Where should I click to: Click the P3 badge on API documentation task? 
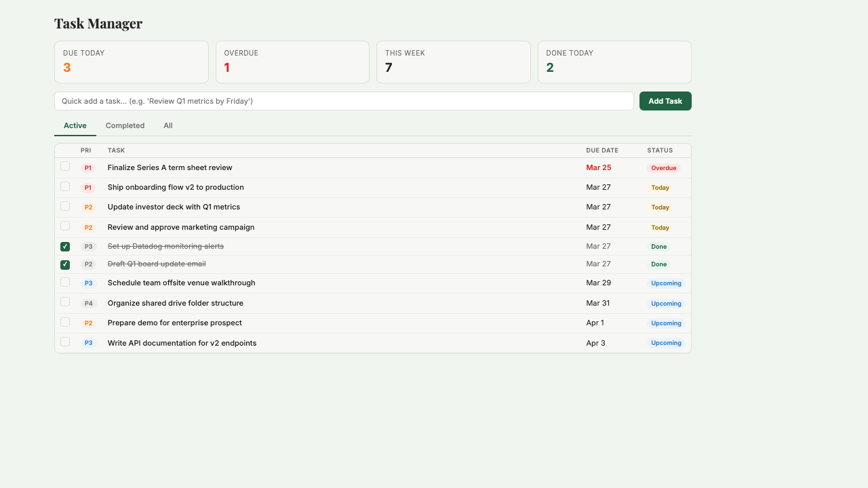88,343
